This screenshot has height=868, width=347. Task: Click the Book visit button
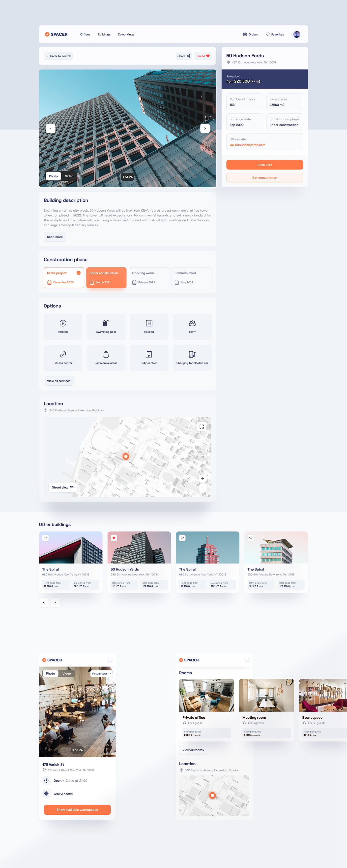click(x=264, y=165)
